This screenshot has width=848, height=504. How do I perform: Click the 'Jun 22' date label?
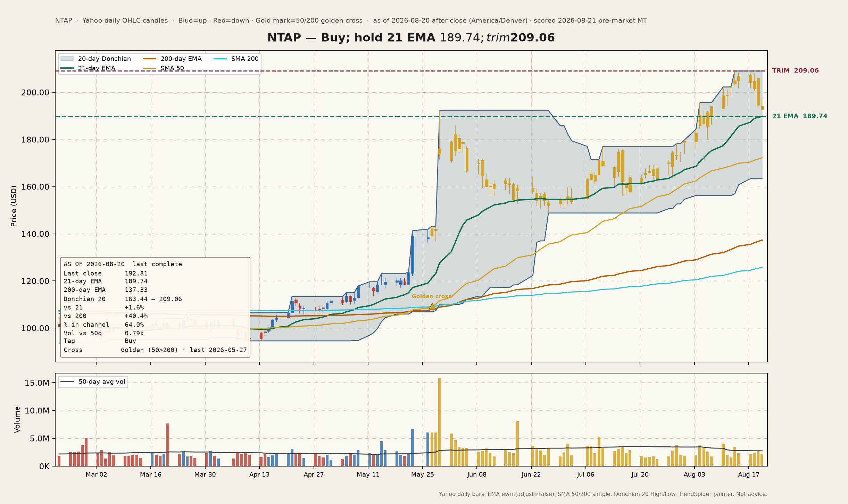531,474
